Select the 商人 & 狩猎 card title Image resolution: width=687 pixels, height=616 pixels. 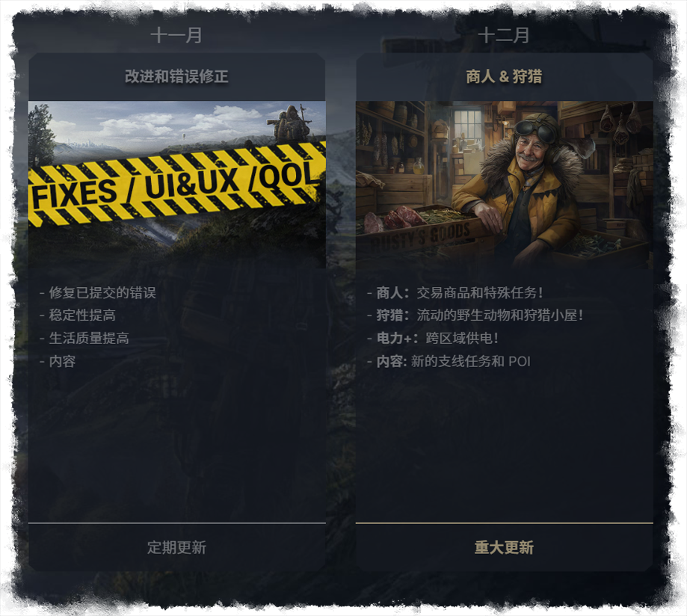pyautogui.click(x=504, y=76)
